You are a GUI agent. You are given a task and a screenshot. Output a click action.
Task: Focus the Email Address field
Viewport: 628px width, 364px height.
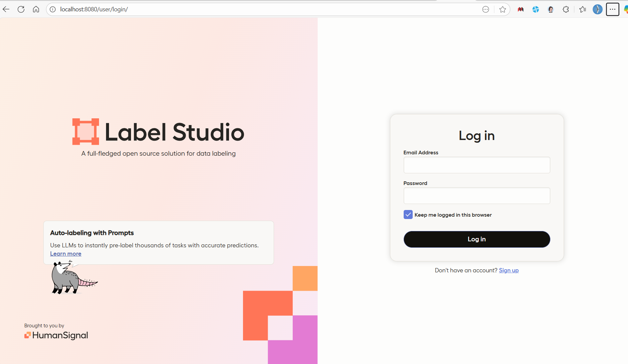(477, 165)
